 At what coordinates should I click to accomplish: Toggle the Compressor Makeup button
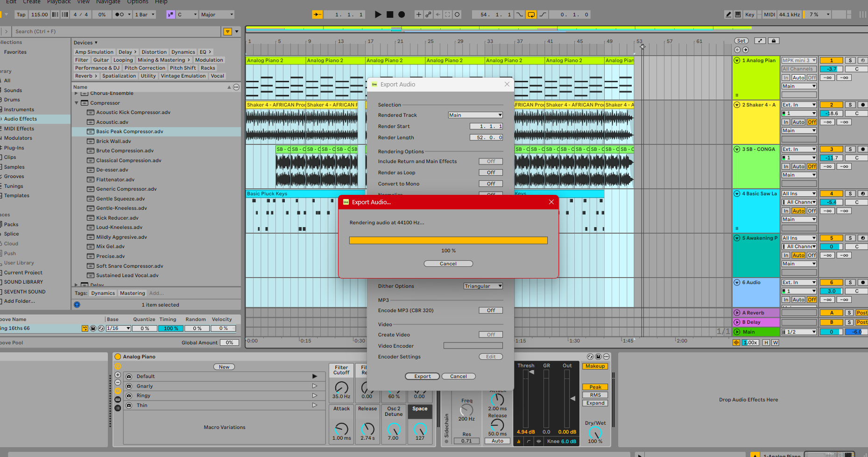tap(595, 366)
